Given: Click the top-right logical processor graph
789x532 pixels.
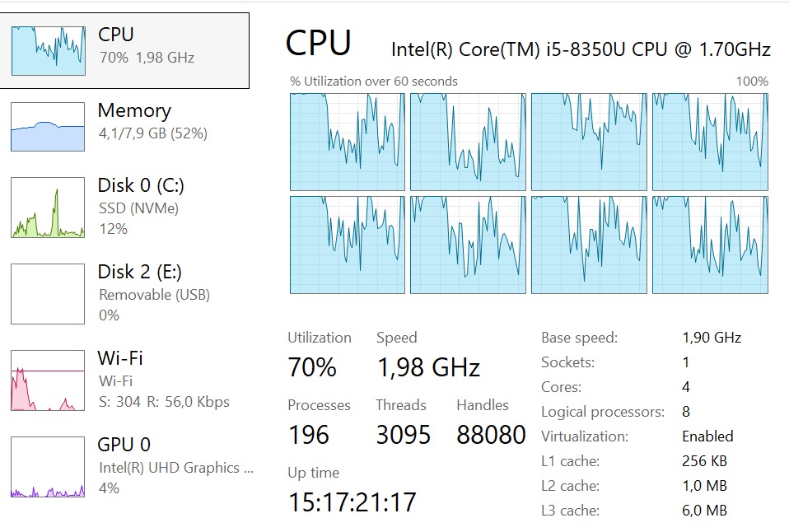Looking at the screenshot, I should (710, 142).
